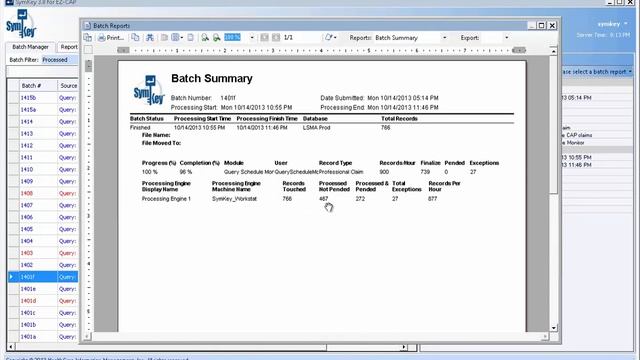Image resolution: width=640 pixels, height=360 pixels.
Task: Select batch row 1402
Action: 43,265
